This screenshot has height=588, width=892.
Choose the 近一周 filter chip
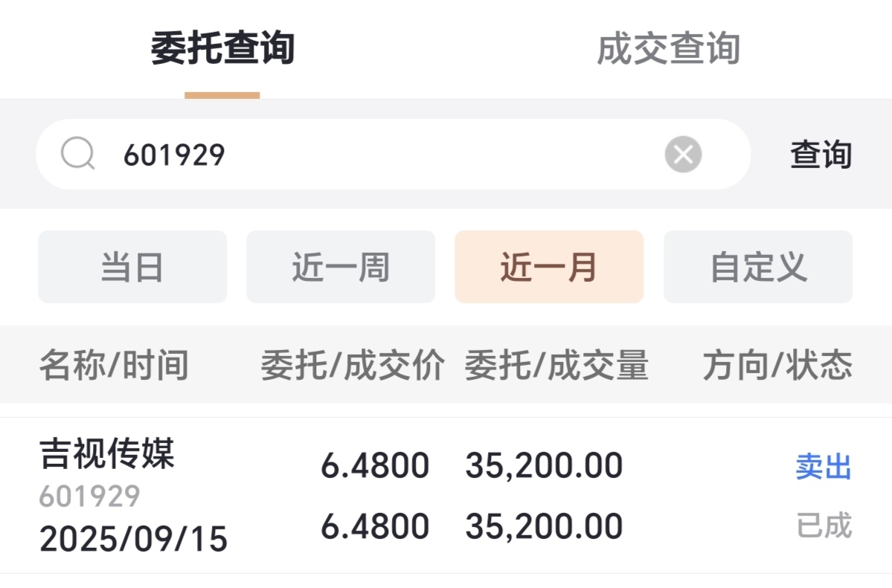pyautogui.click(x=341, y=267)
